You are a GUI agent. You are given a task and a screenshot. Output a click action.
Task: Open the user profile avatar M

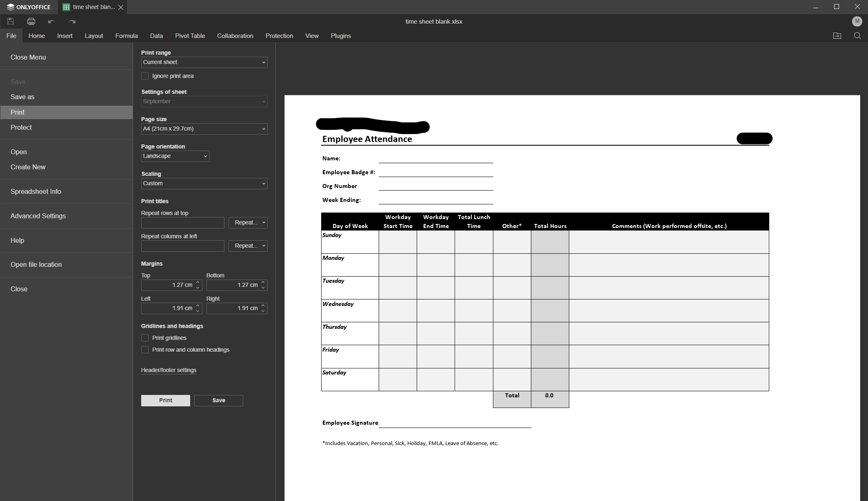[857, 21]
